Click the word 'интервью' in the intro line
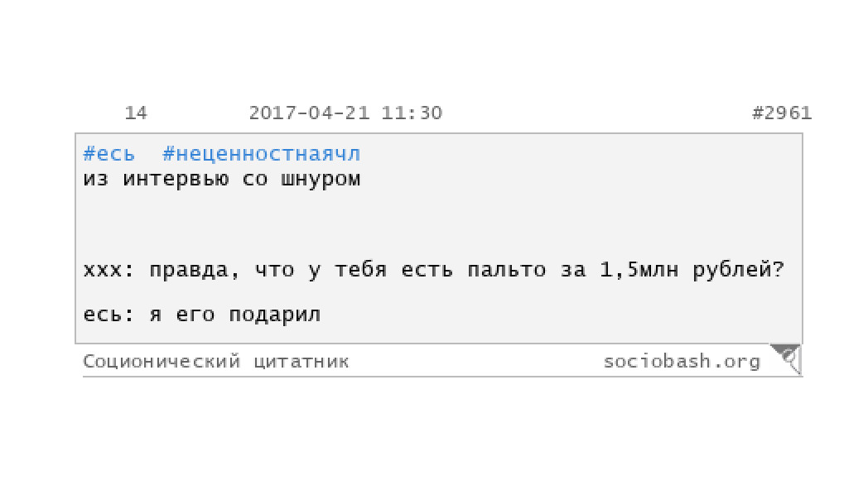 click(x=176, y=179)
